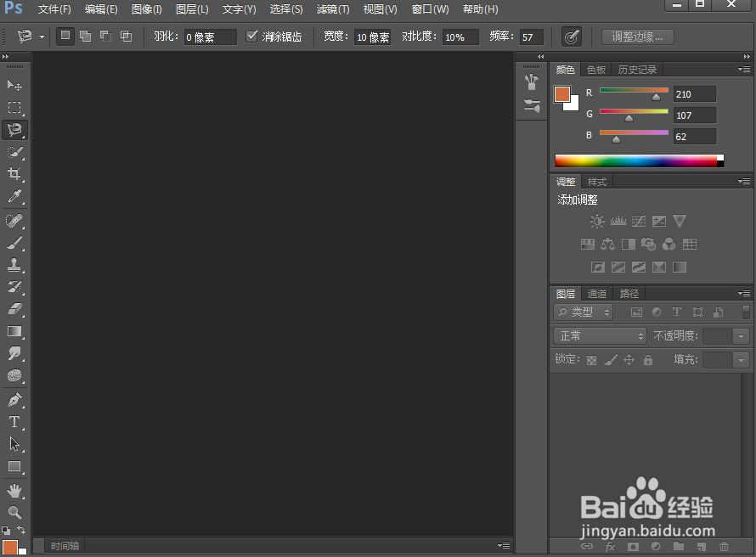
Task: Add an Exposure adjustment
Action: (659, 221)
